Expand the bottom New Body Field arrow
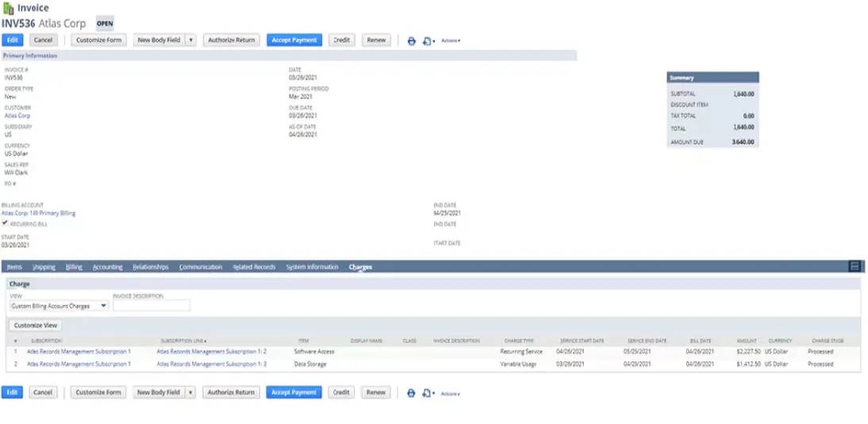 (190, 392)
